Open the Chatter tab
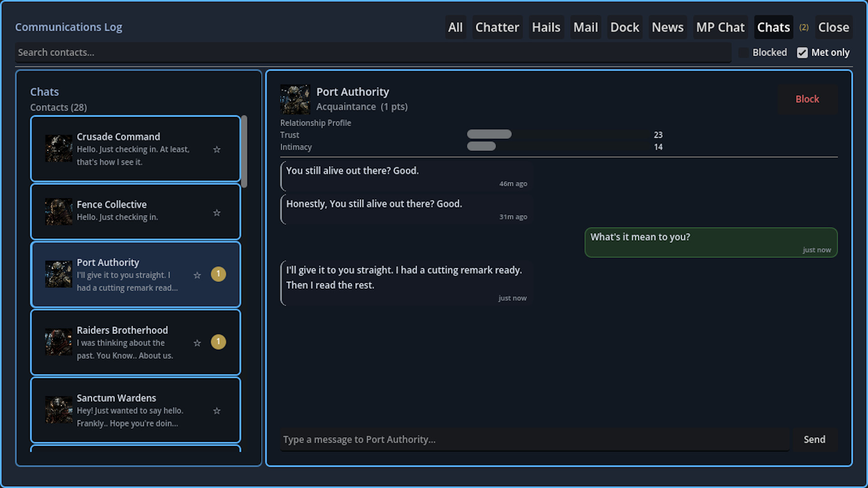This screenshot has height=488, width=868. click(497, 27)
